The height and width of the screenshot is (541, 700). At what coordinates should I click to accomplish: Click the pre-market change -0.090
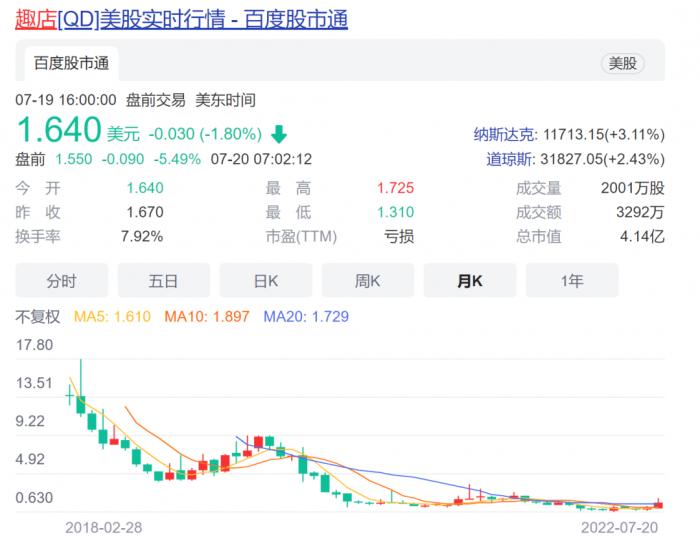coord(123,159)
